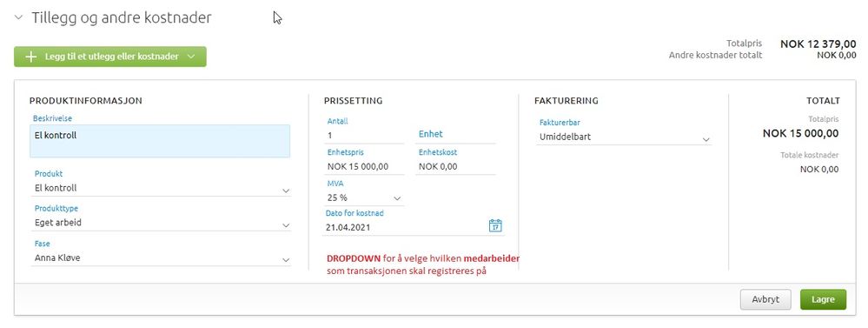Click the Totale kostnader label
This screenshot has width=868, height=328.
[x=809, y=155]
